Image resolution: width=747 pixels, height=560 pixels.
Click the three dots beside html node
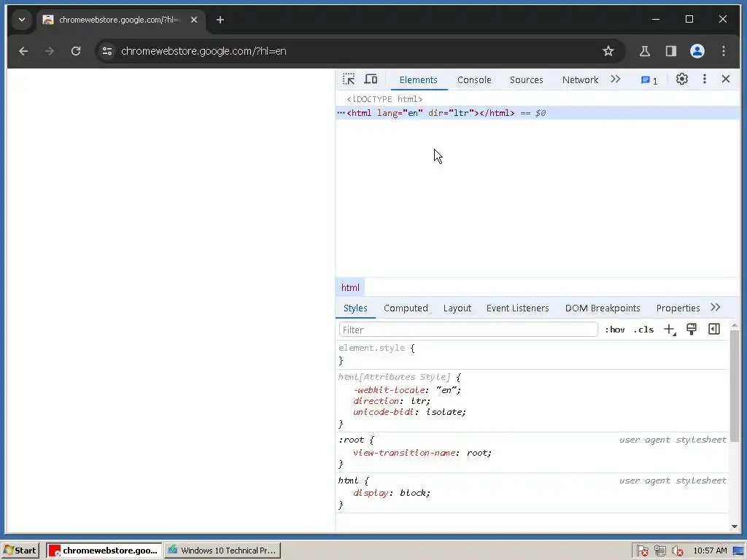click(341, 113)
